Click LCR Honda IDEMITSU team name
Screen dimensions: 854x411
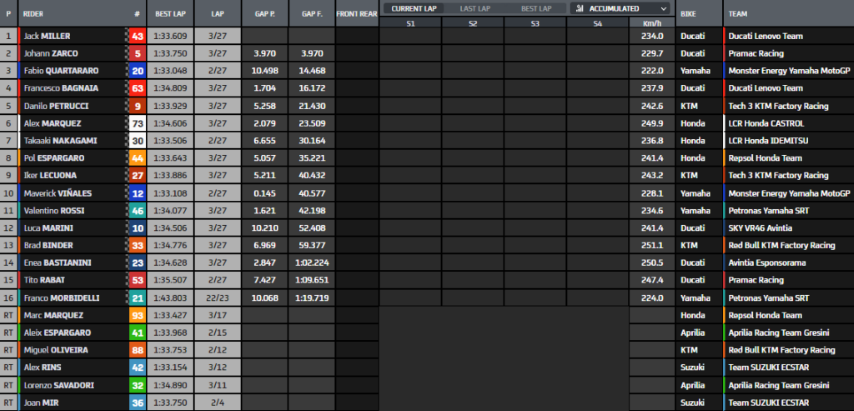(768, 140)
